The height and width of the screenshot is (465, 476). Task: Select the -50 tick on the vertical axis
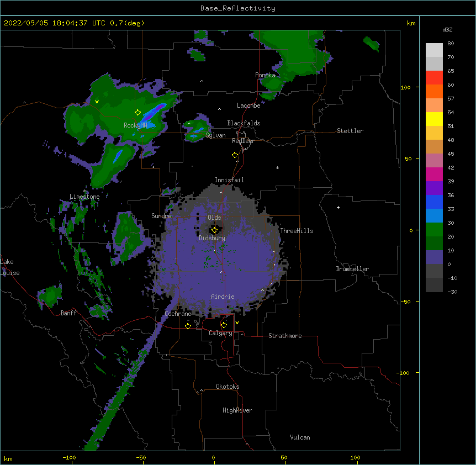pyautogui.click(x=405, y=302)
